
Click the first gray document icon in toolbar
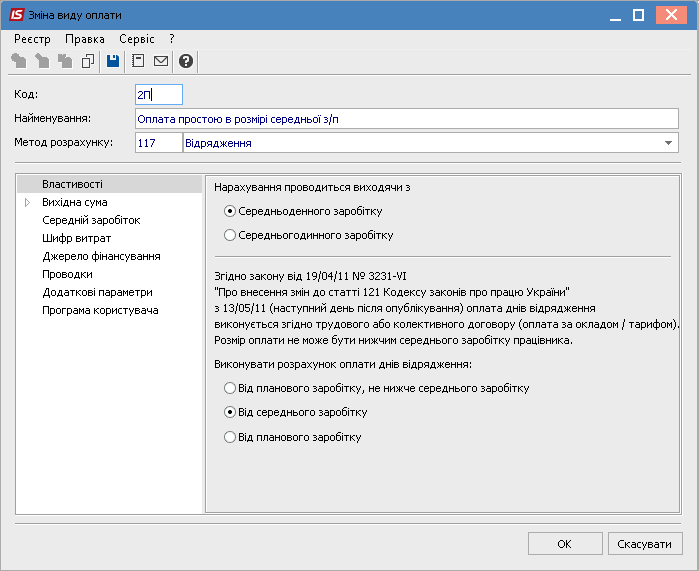[x=19, y=61]
